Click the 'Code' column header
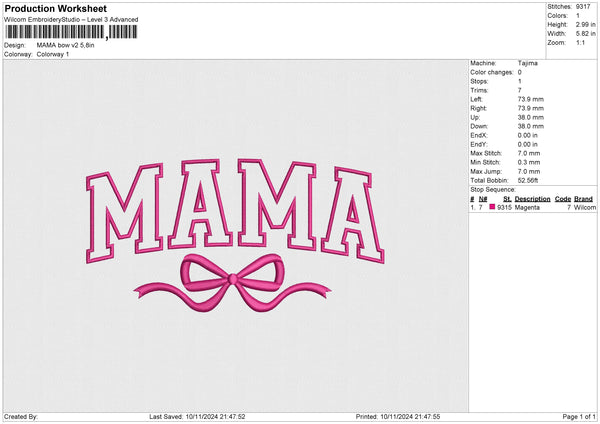This screenshot has height=424, width=600. point(562,199)
